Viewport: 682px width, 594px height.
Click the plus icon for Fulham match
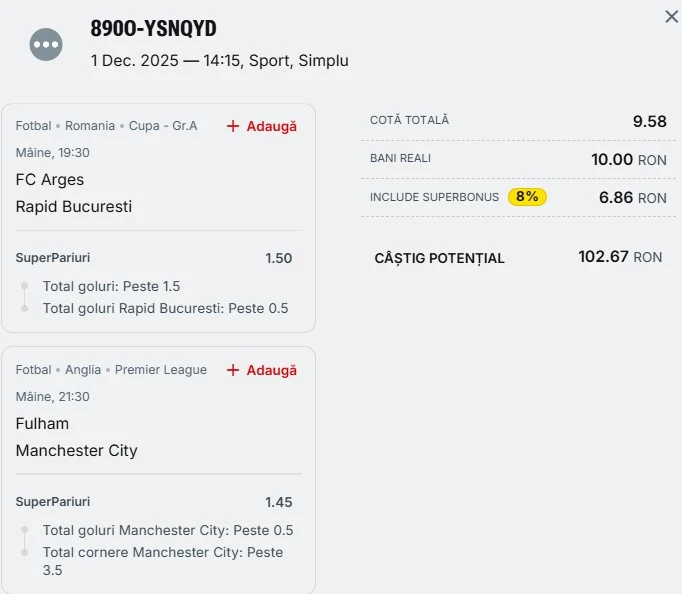(233, 370)
